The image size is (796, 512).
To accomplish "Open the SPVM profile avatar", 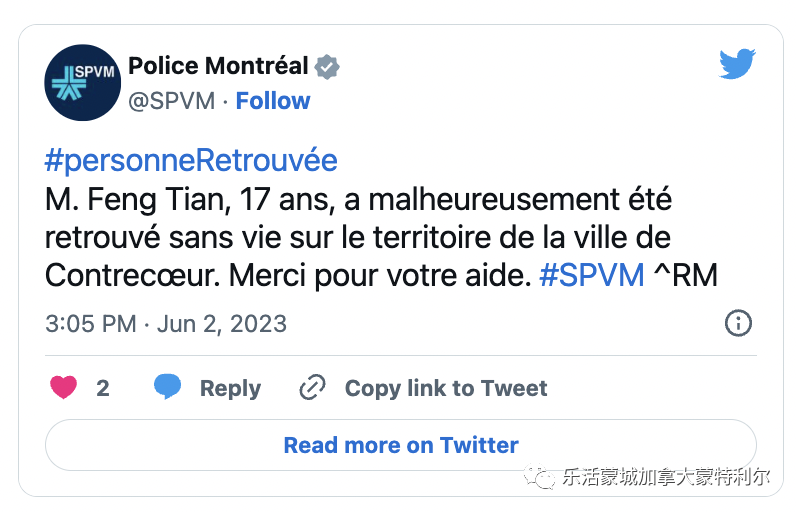I will click(83, 83).
